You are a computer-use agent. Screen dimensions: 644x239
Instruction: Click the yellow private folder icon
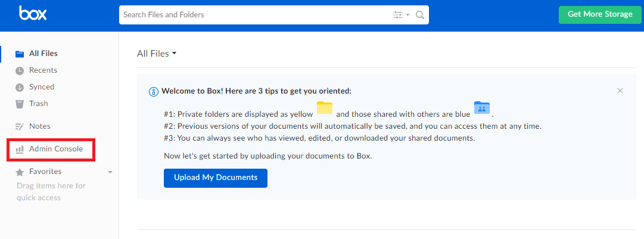point(325,108)
